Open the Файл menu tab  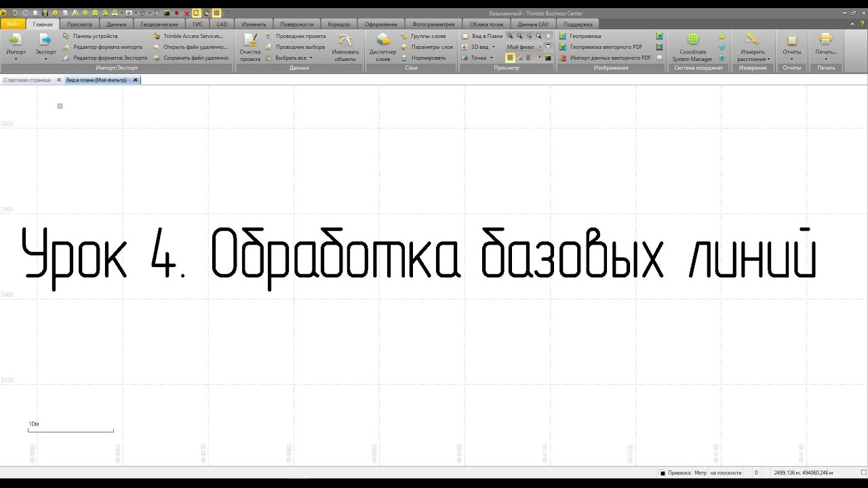pyautogui.click(x=13, y=24)
